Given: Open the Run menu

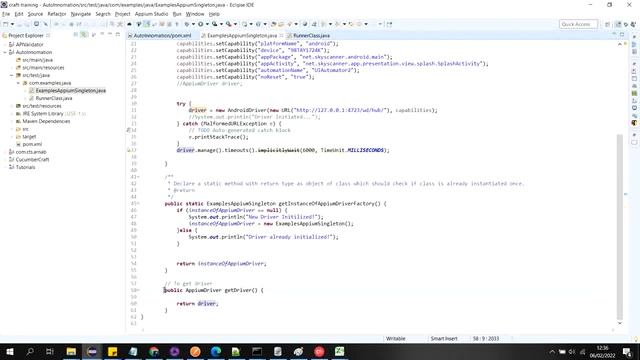Looking at the screenshot, I should (177, 14).
